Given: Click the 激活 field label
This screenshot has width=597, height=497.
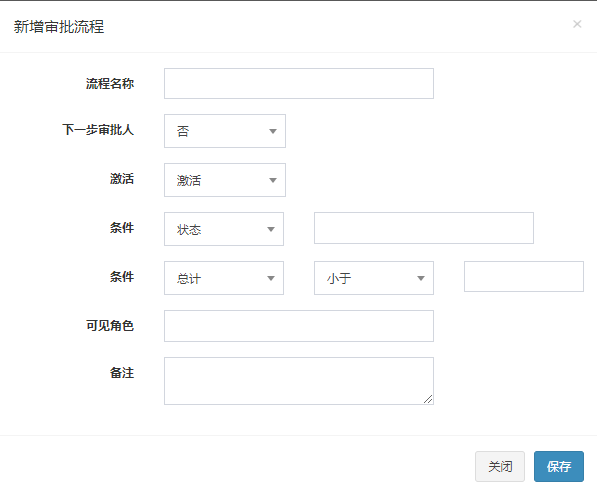Looking at the screenshot, I should coord(122,179).
